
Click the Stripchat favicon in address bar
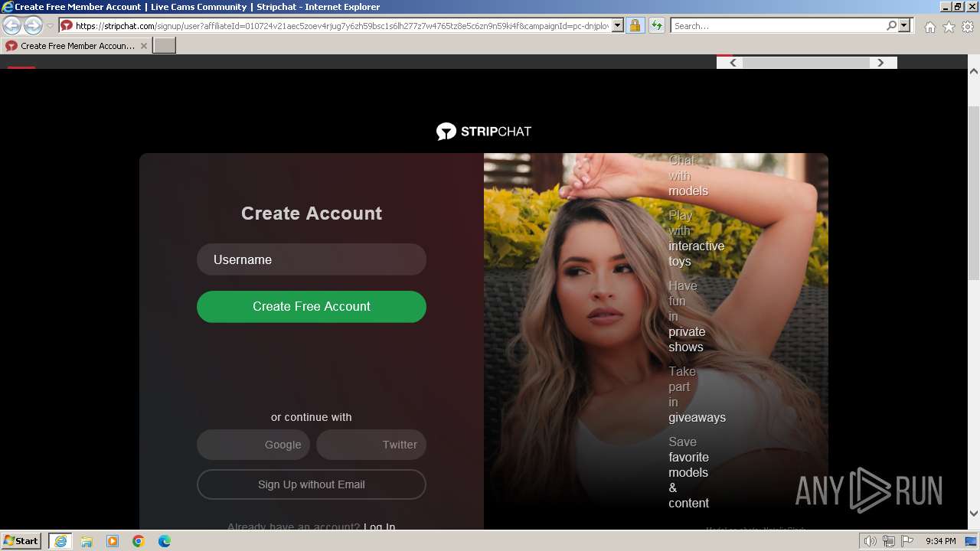(67, 25)
